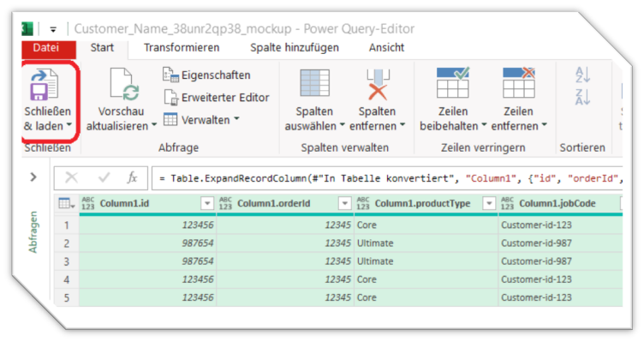Open Column1.productType filter dropdown

coord(489,203)
